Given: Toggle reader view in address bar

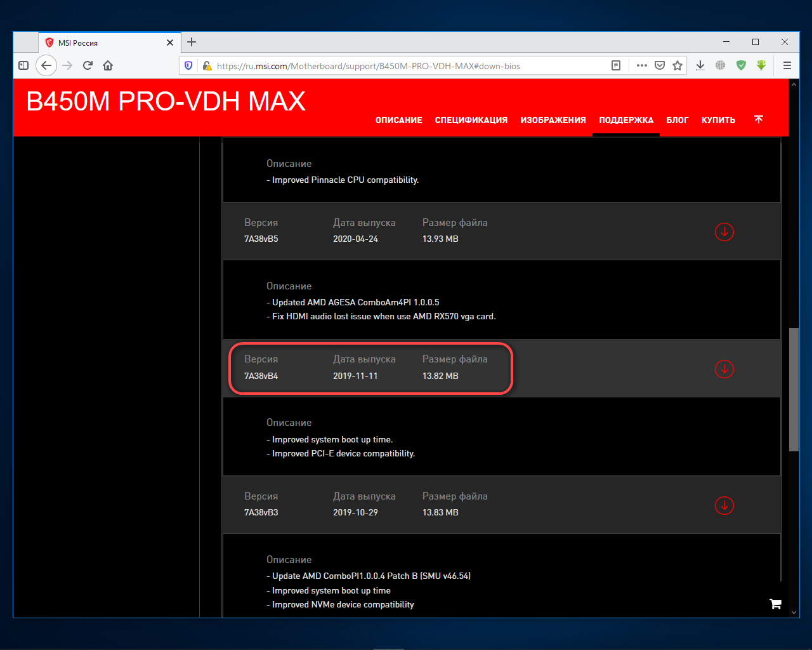Looking at the screenshot, I should (x=615, y=65).
